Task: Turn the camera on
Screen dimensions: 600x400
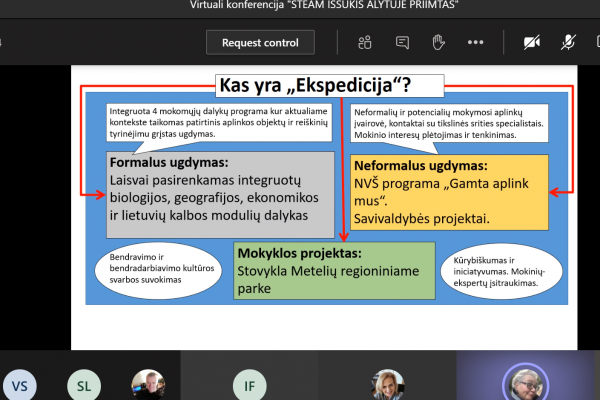Action: tap(532, 42)
